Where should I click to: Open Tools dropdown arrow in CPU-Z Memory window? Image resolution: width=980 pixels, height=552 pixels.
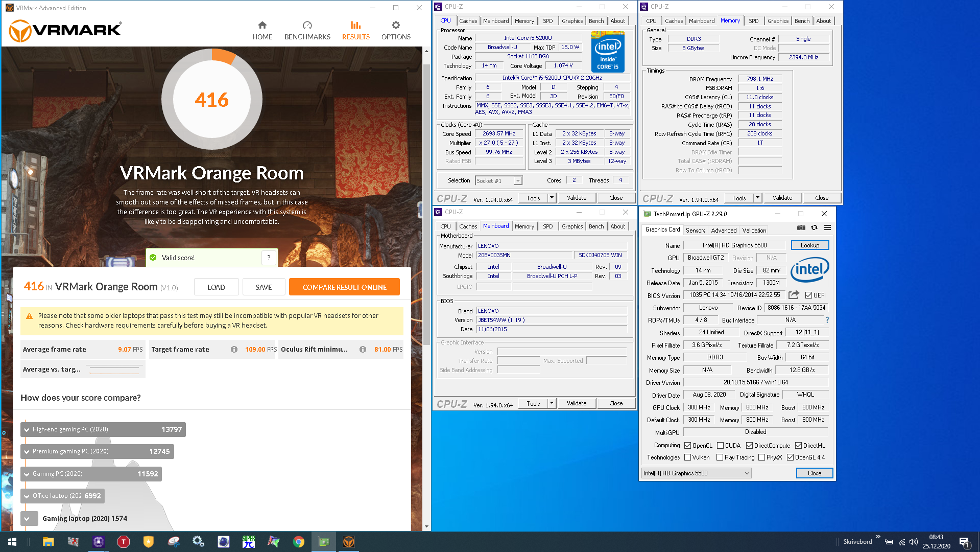pos(757,198)
